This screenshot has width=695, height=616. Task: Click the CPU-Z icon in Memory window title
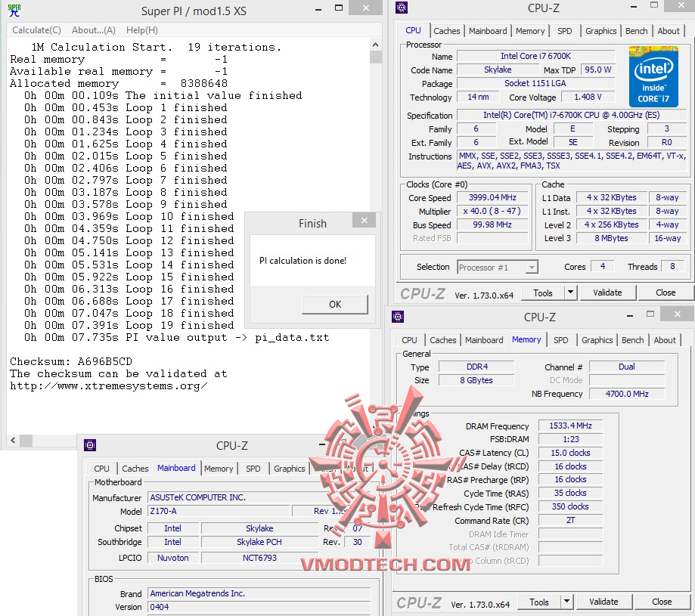point(398,317)
